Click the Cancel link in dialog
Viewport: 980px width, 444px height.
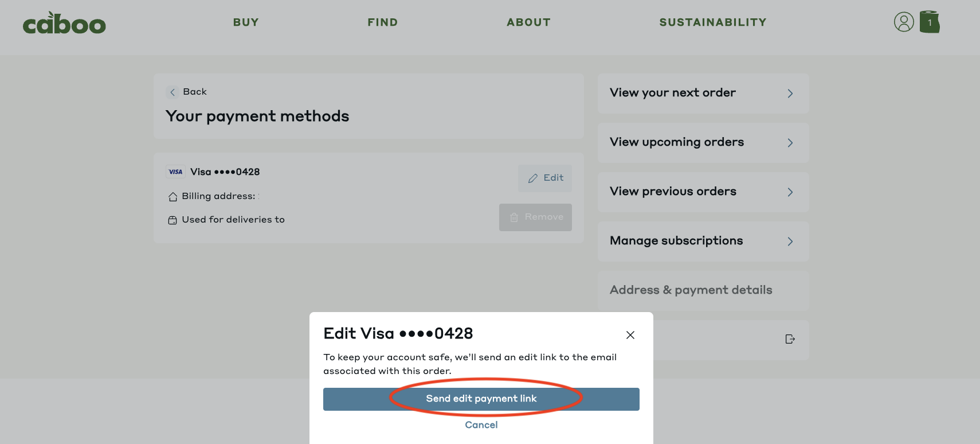coord(481,425)
